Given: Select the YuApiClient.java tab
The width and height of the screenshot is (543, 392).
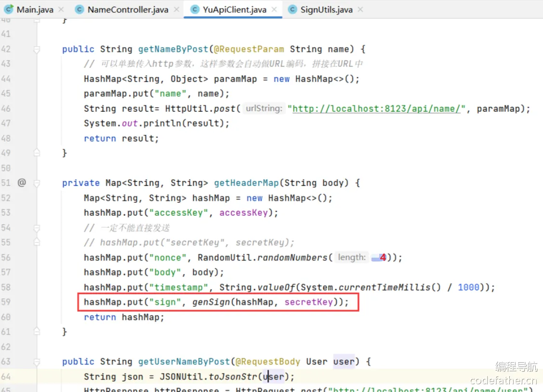Looking at the screenshot, I should (235, 9).
